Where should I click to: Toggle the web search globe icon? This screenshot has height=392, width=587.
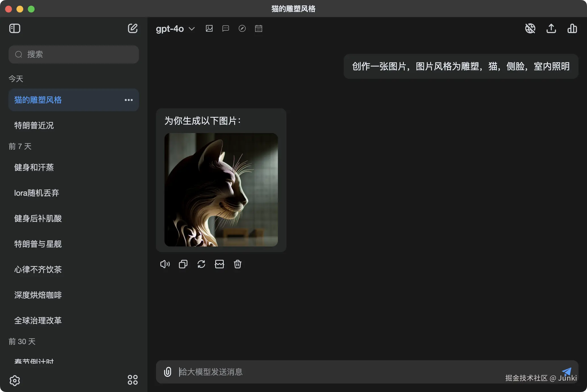(530, 28)
